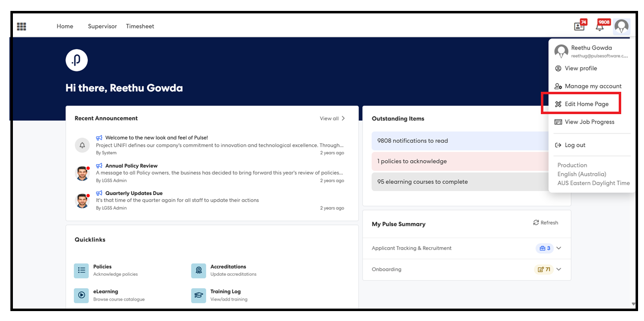Select Edit Home Page from menu

click(586, 104)
